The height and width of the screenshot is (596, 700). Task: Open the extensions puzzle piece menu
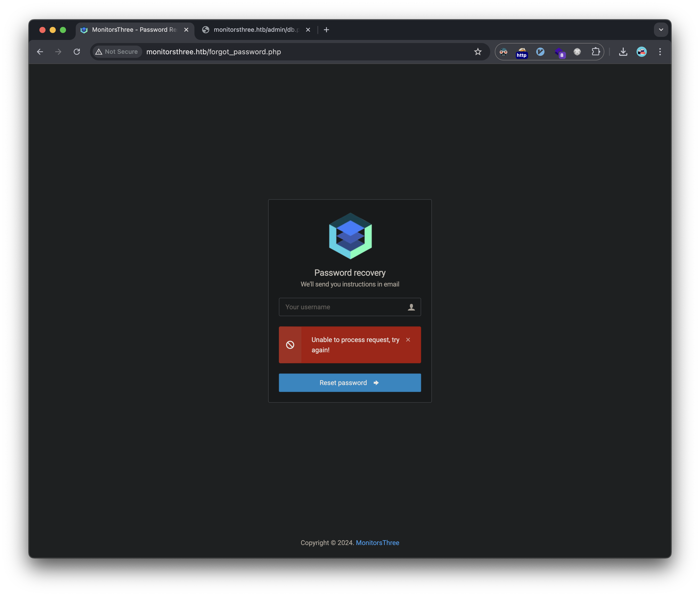coord(596,52)
